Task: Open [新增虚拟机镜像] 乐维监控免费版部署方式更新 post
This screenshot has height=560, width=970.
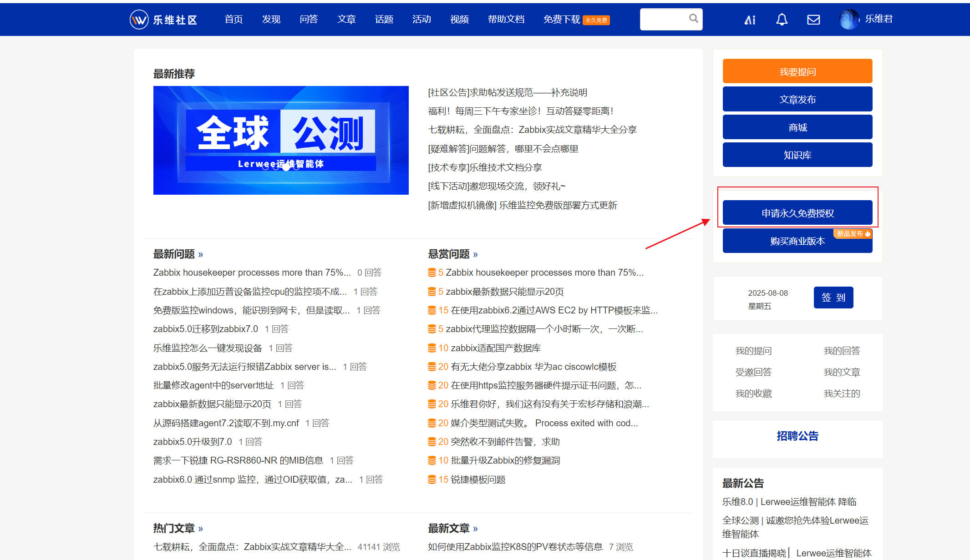Action: tap(523, 205)
